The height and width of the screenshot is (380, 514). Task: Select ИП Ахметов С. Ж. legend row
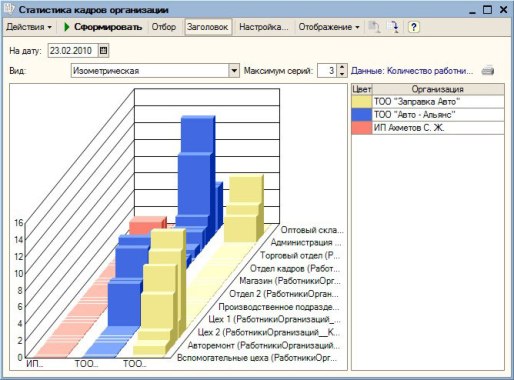pos(428,128)
